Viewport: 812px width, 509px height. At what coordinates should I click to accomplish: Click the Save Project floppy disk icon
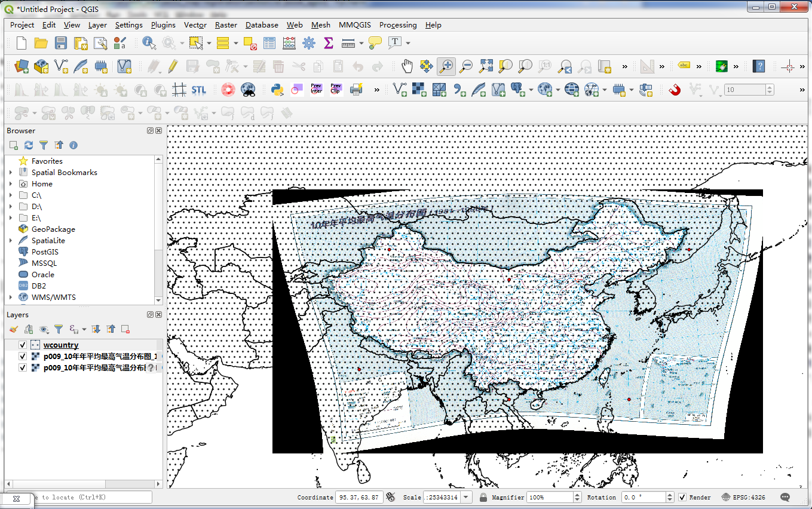[61, 43]
